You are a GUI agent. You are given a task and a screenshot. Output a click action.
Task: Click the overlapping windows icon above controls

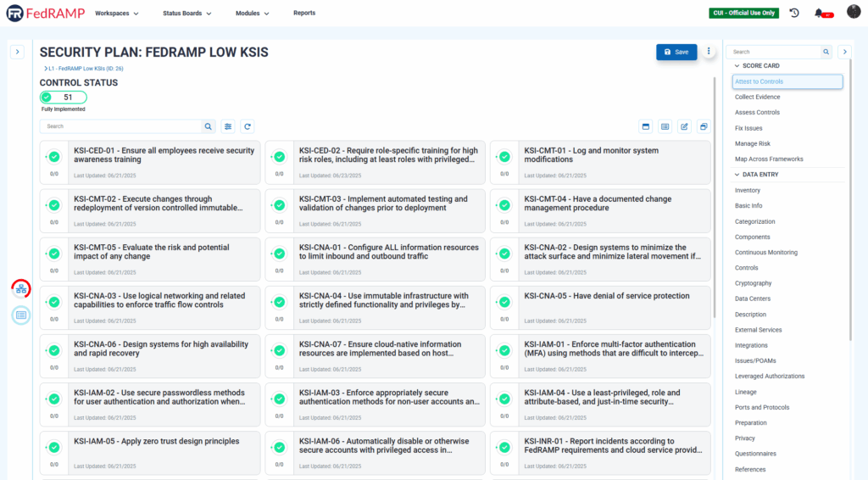click(704, 126)
